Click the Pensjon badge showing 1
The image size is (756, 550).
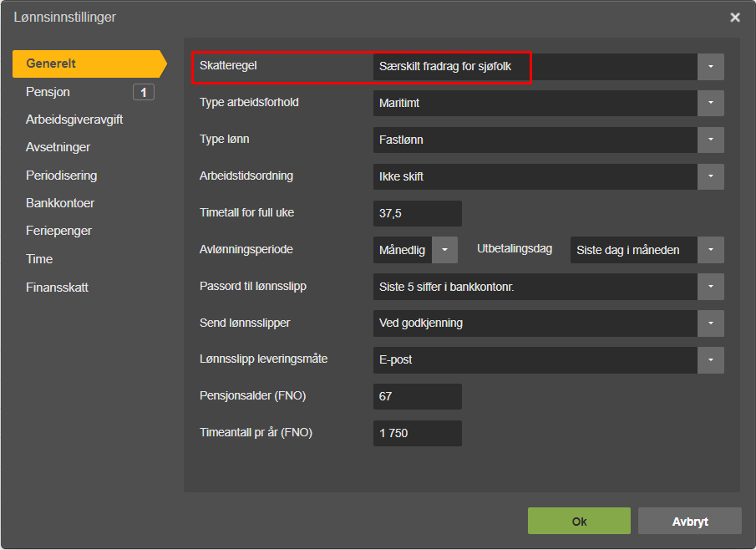tap(143, 92)
